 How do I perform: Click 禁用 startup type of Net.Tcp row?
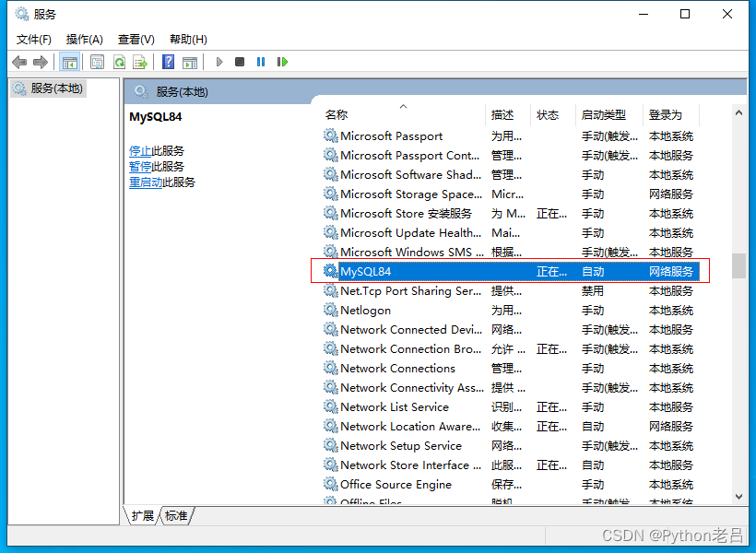[x=593, y=290]
